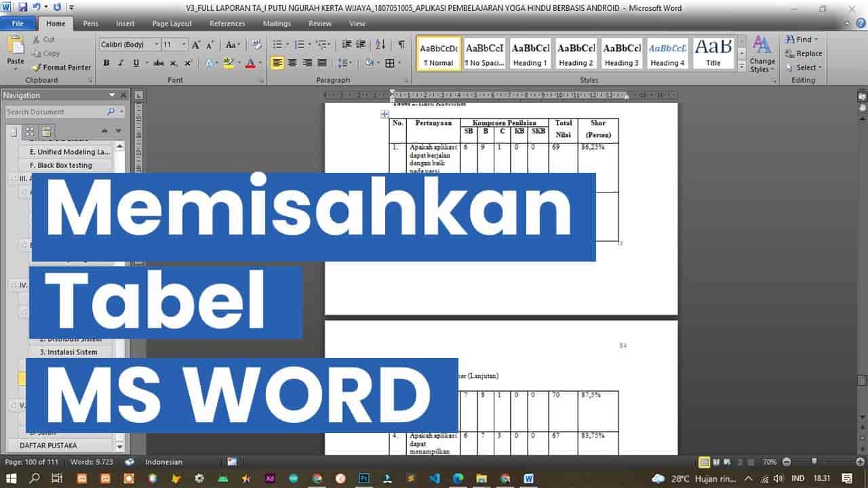The width and height of the screenshot is (868, 488).
Task: Apply the yellow Text Highlight Color
Action: [x=229, y=63]
